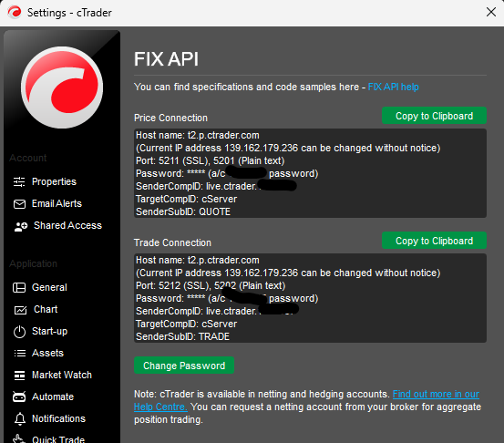Open Quick Trade settings section
Screen dimensions: 504x443
tap(58, 439)
